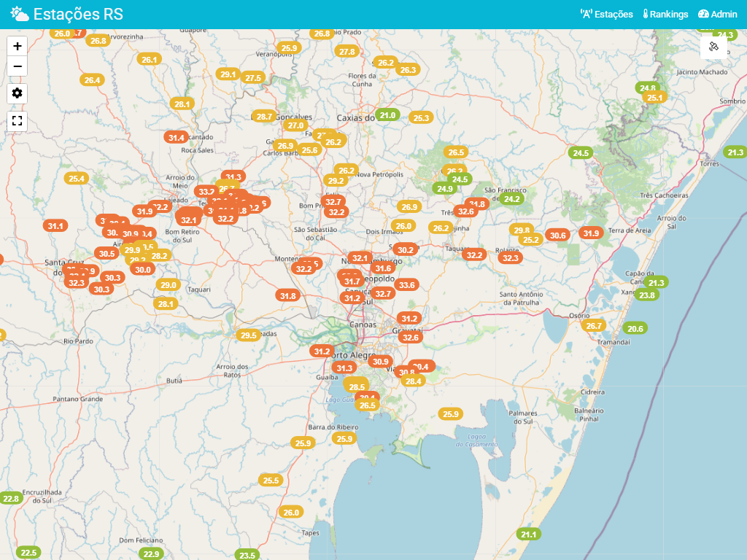
Task: Open the Estações page
Action: pyautogui.click(x=606, y=15)
